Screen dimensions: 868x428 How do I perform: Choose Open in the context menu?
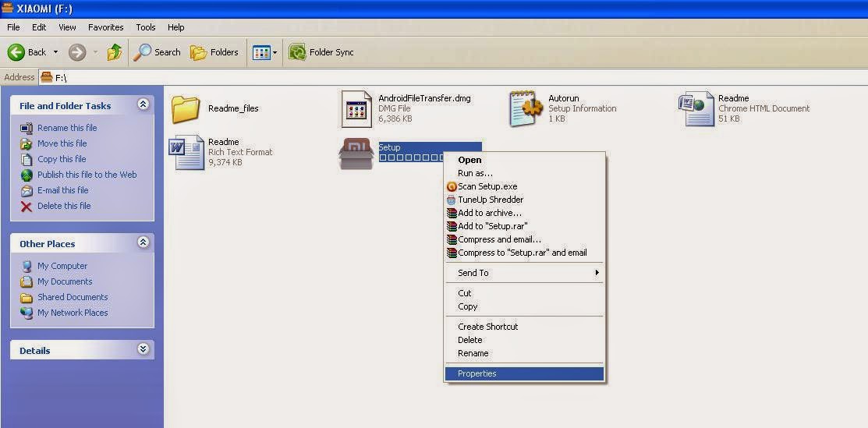point(524,160)
